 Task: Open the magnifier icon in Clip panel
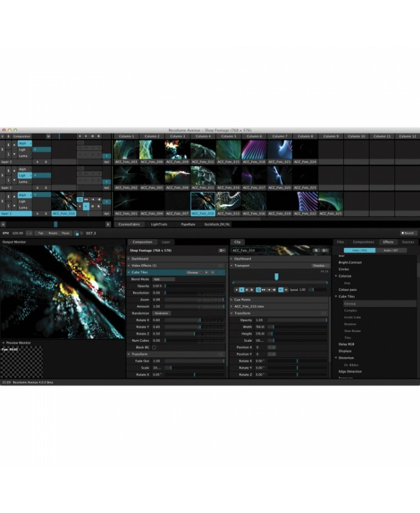pyautogui.click(x=316, y=251)
